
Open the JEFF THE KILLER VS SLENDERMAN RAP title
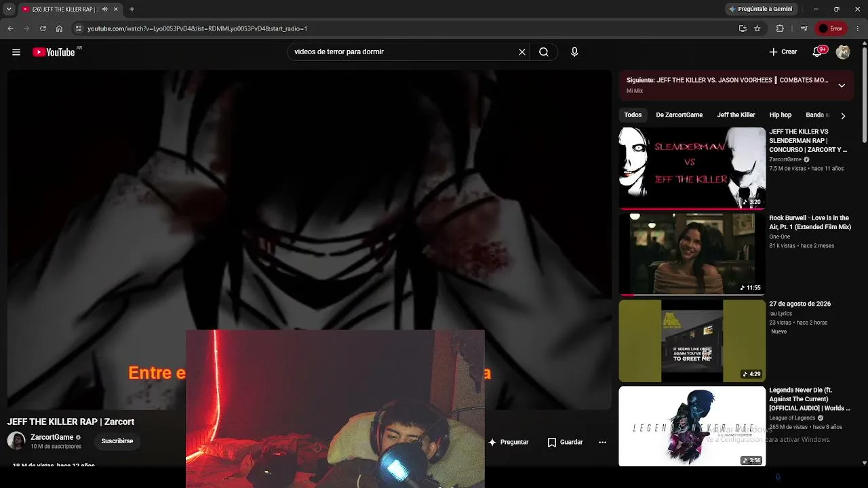pos(808,141)
